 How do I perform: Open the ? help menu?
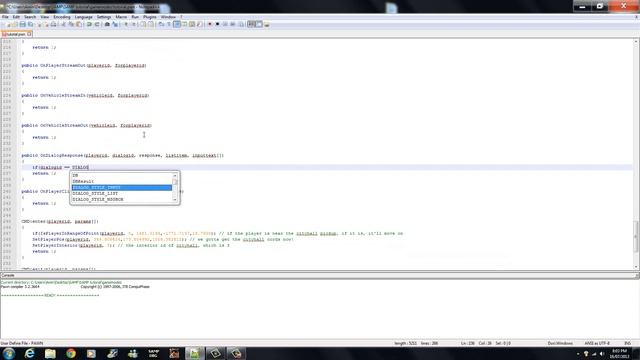coord(181,17)
